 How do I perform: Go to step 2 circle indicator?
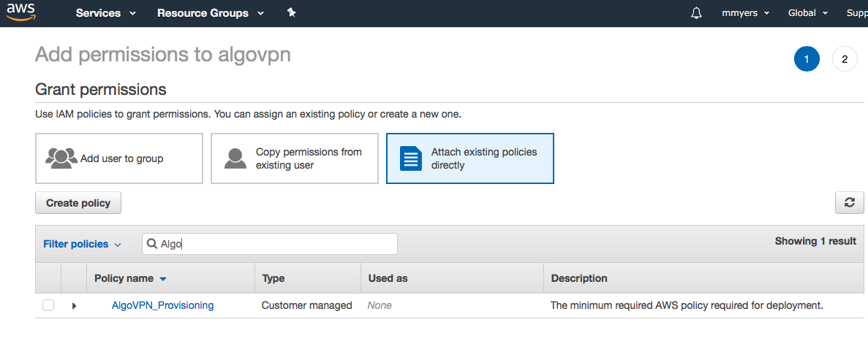point(845,59)
